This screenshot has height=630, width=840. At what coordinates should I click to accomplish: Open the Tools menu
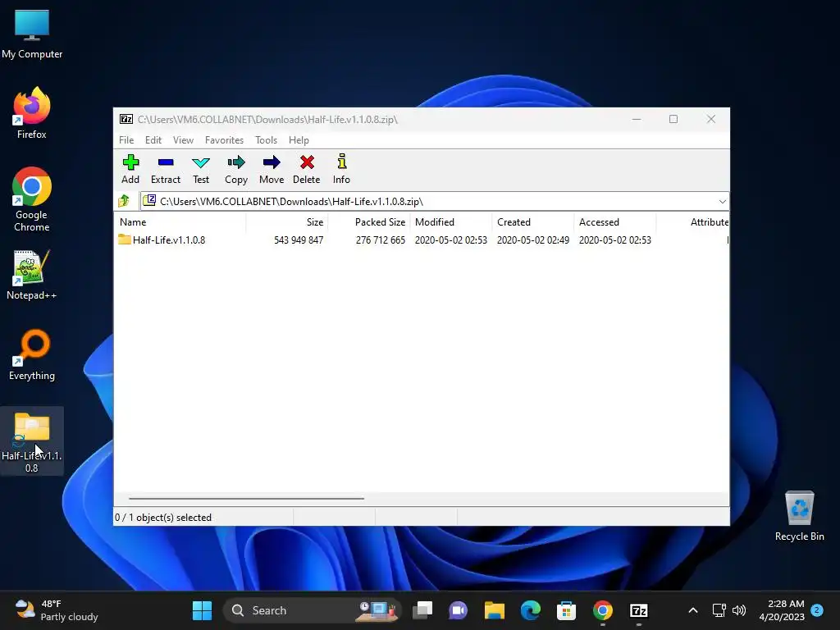266,139
